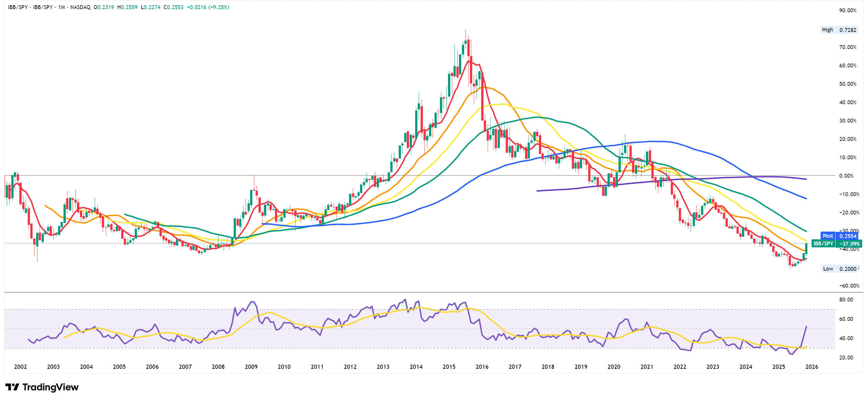Click the open value O0.2319 in legend
This screenshot has height=401, width=868.
pyautogui.click(x=104, y=7)
